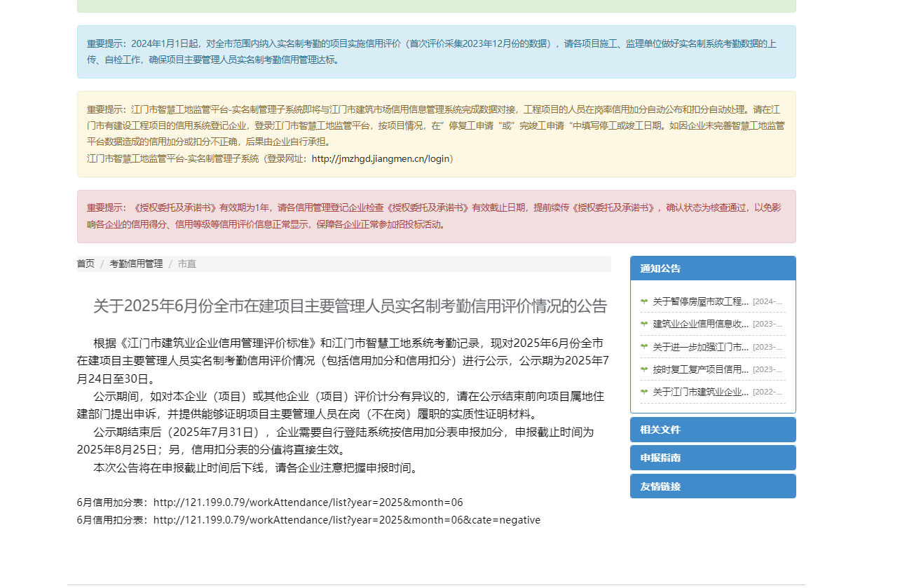Screen dimensions: 921x588
Task: Open the 6月信用扣分表 negative list URL
Action: [346, 520]
